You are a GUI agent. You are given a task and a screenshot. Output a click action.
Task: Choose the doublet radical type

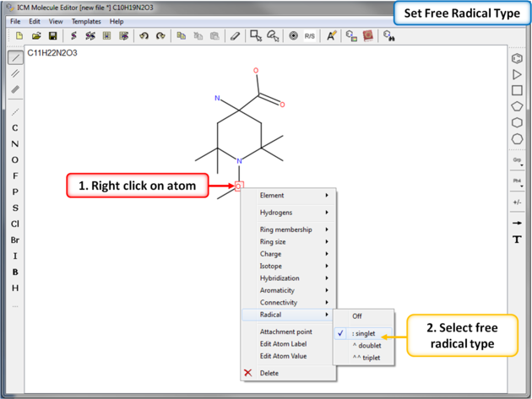(x=366, y=346)
